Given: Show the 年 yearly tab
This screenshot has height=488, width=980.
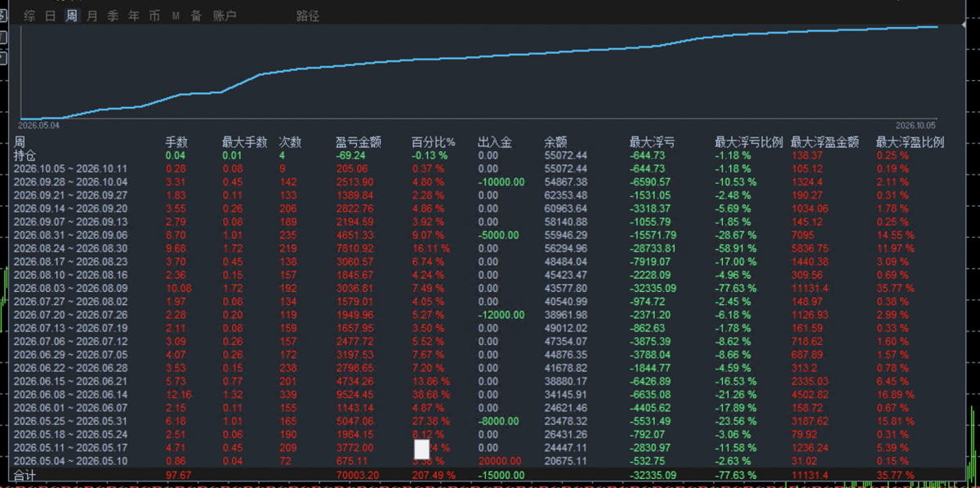Looking at the screenshot, I should 134,16.
